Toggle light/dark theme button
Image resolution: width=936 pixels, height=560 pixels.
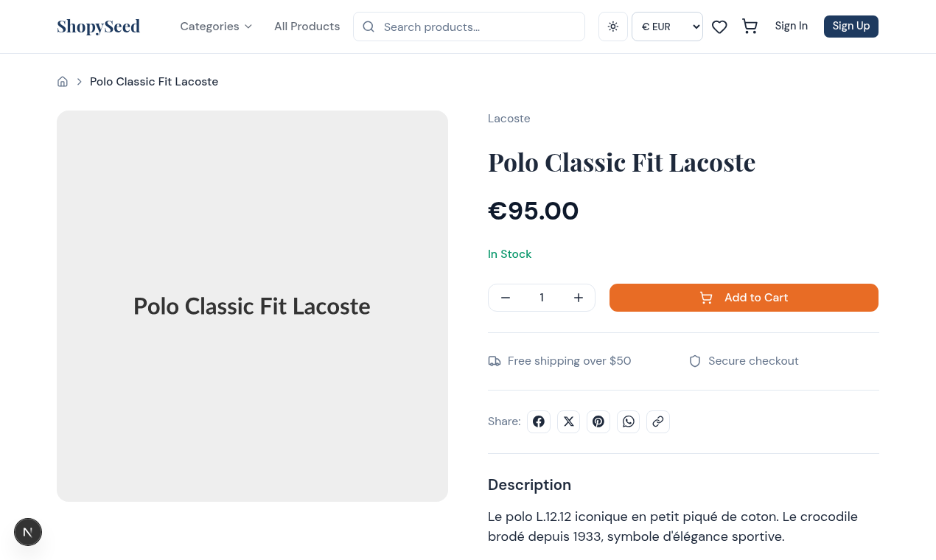(x=613, y=27)
